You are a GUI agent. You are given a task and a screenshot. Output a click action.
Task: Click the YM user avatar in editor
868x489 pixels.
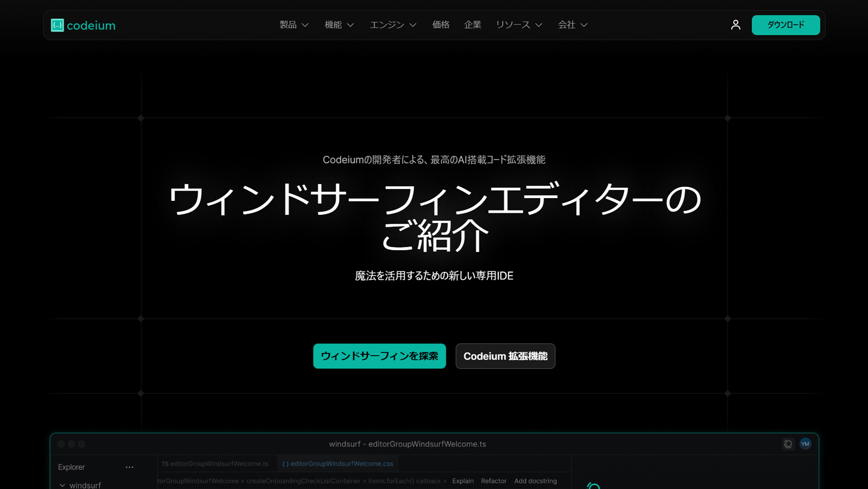[805, 444]
